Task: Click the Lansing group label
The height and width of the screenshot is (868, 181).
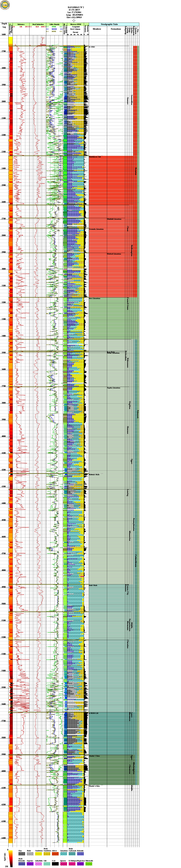Action: pyautogui.click(x=128, y=493)
